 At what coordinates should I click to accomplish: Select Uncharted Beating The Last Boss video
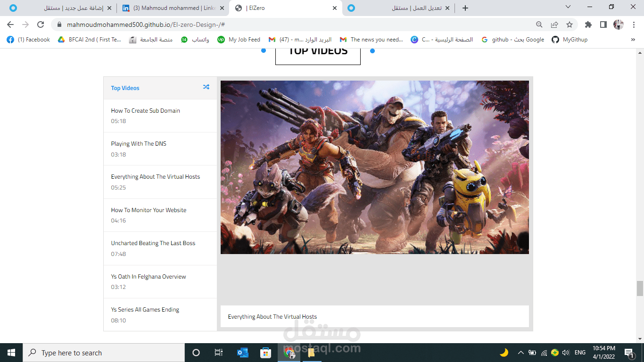[160, 248]
